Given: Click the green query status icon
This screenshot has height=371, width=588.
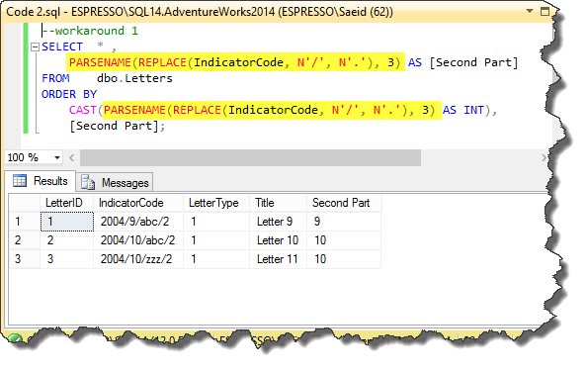Looking at the screenshot, I should tap(15, 338).
